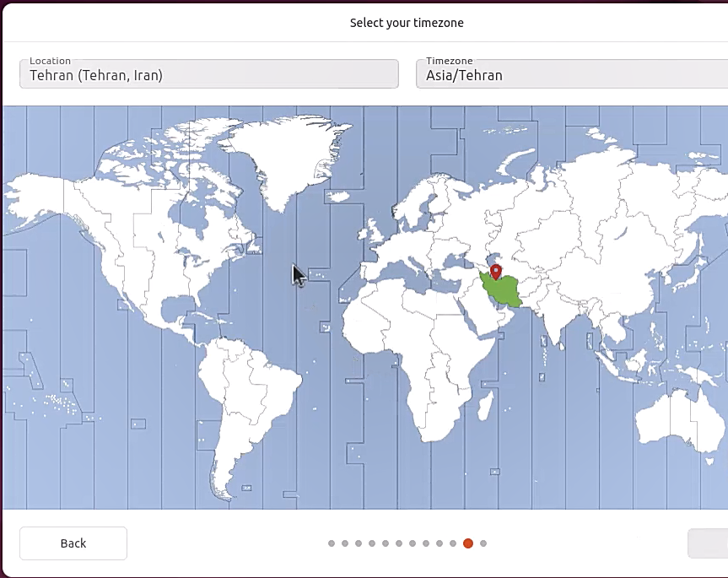This screenshot has height=578, width=728.
Task: Click the first page indicator dot
Action: coord(332,543)
